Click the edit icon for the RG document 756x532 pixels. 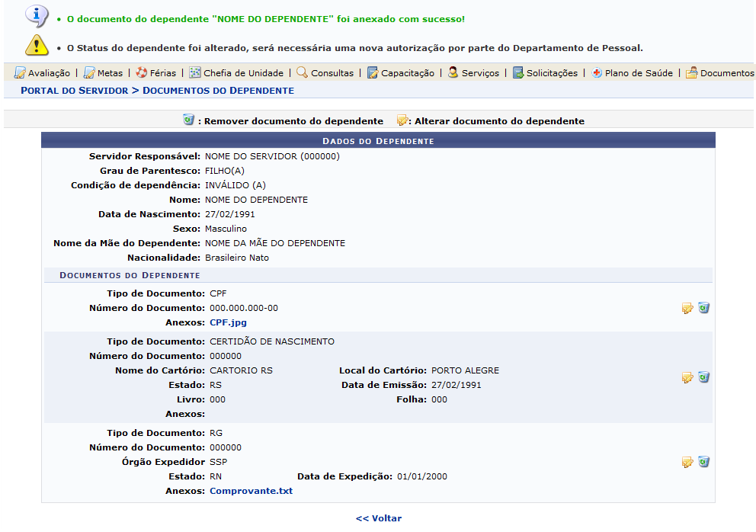tap(687, 463)
